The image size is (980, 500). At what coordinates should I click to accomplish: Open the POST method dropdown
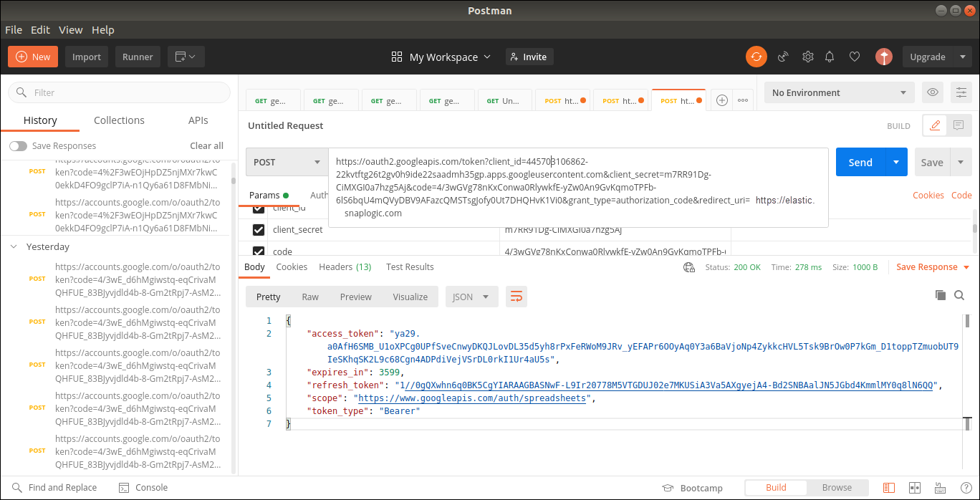click(287, 162)
